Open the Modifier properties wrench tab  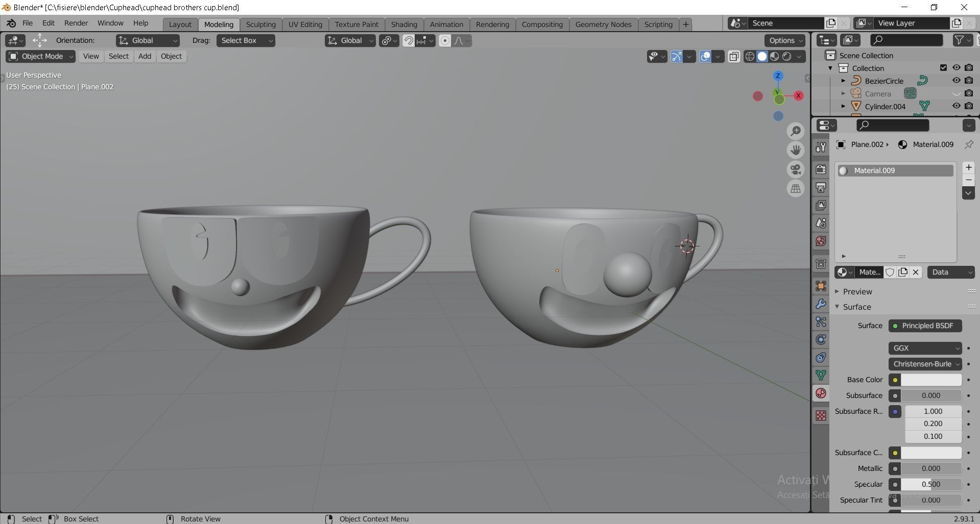coord(821,304)
